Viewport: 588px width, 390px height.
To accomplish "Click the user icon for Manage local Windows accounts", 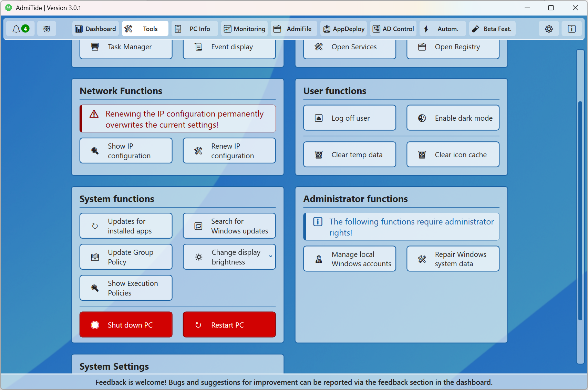I will pyautogui.click(x=319, y=259).
